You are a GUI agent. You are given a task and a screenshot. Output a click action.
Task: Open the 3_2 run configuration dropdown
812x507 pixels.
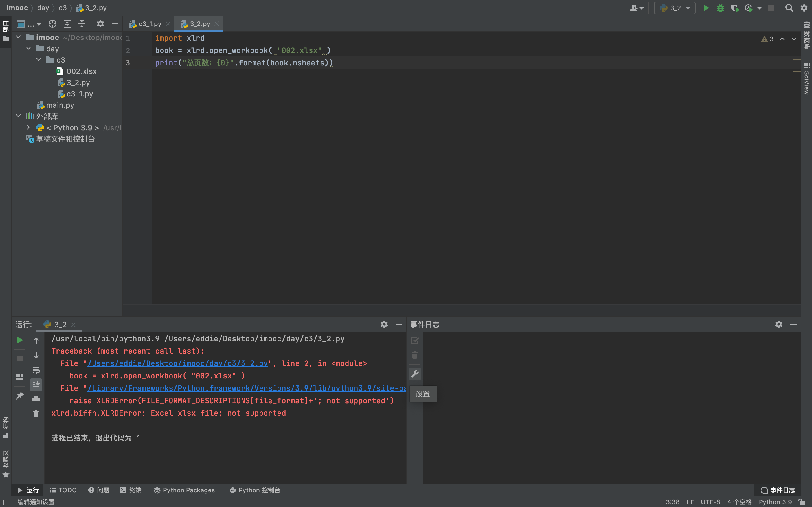tap(675, 8)
